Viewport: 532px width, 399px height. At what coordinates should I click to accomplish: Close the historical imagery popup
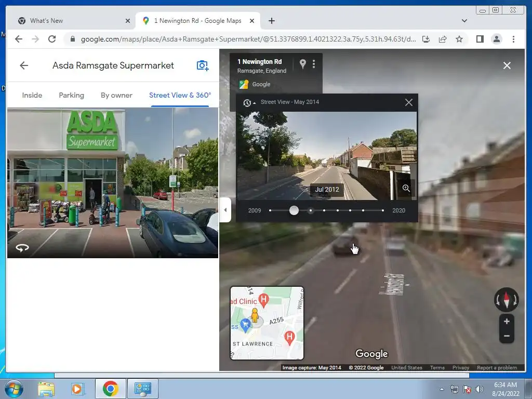pyautogui.click(x=409, y=102)
